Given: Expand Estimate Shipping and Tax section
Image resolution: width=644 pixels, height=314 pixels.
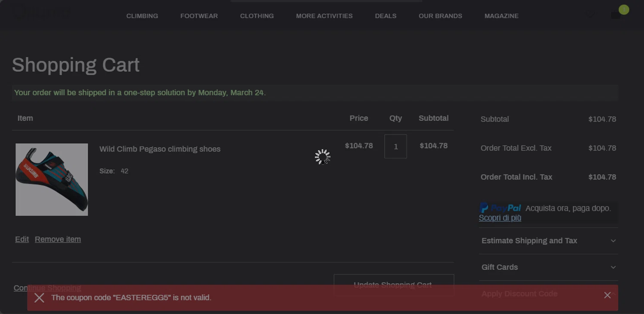Looking at the screenshot, I should point(548,241).
